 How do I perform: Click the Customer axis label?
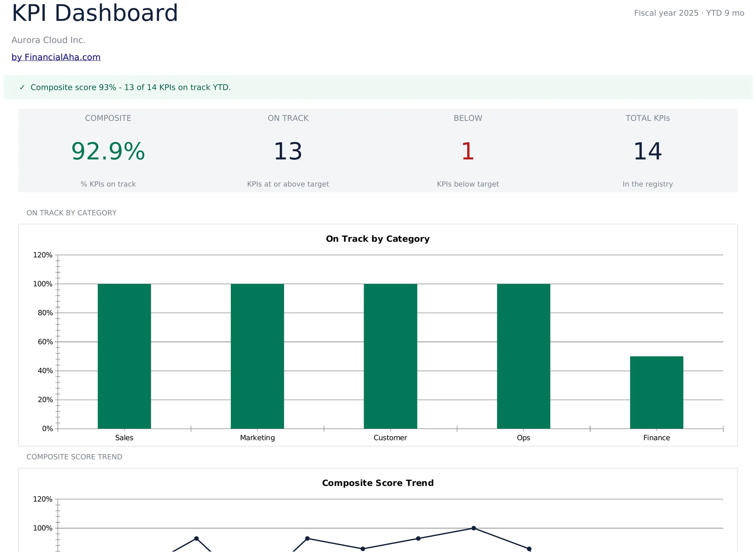pyautogui.click(x=390, y=438)
